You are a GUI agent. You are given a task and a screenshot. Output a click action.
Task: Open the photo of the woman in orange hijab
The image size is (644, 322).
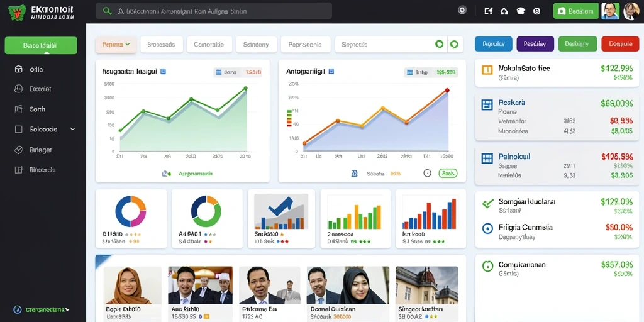[132, 285]
